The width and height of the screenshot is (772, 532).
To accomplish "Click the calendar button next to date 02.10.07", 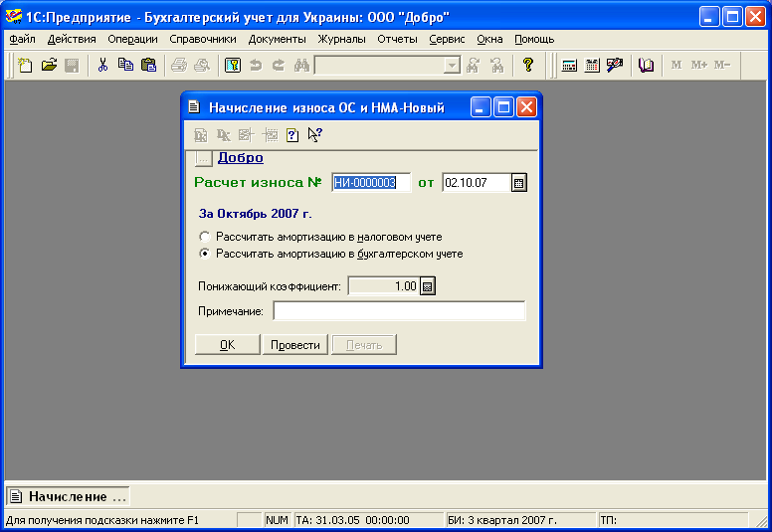I will tap(518, 183).
